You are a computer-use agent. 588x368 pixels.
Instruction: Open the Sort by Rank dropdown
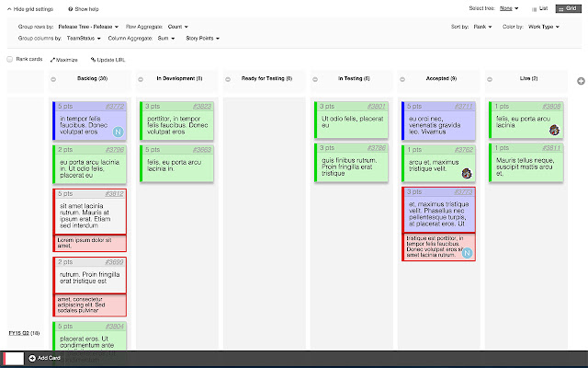click(482, 27)
